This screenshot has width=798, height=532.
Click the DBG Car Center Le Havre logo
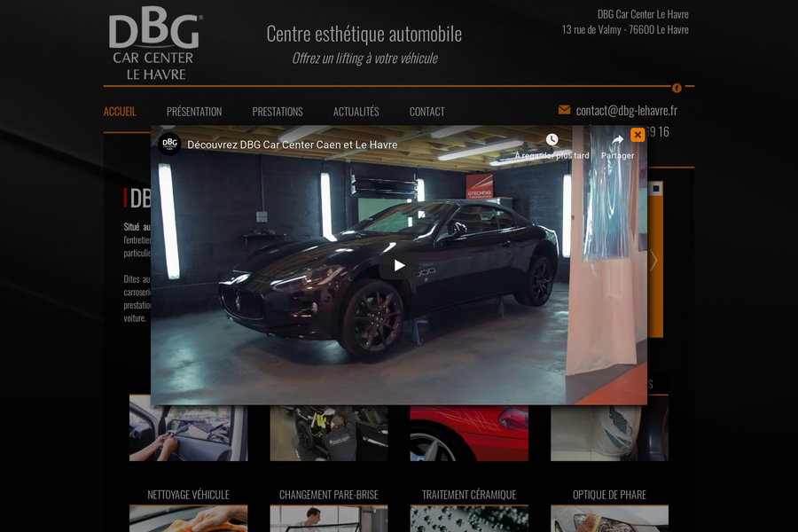click(x=155, y=44)
